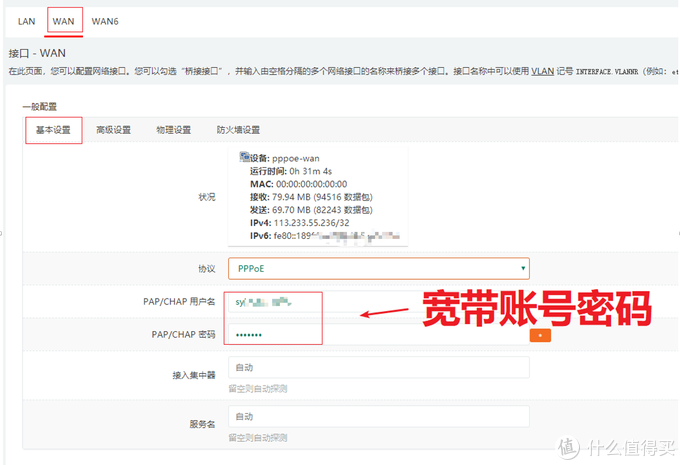Select the 接收 79.94 MB line
The width and height of the screenshot is (680, 465).
tap(311, 197)
